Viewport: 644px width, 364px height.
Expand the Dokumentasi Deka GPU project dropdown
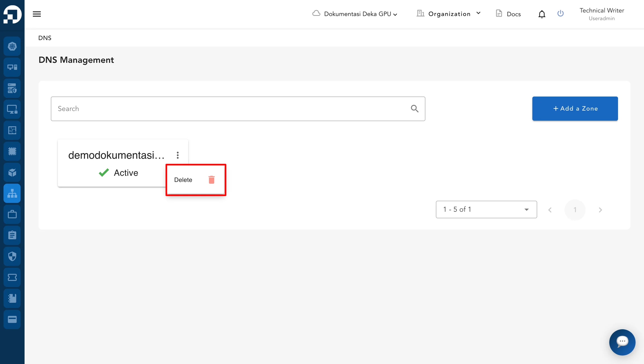pos(355,14)
